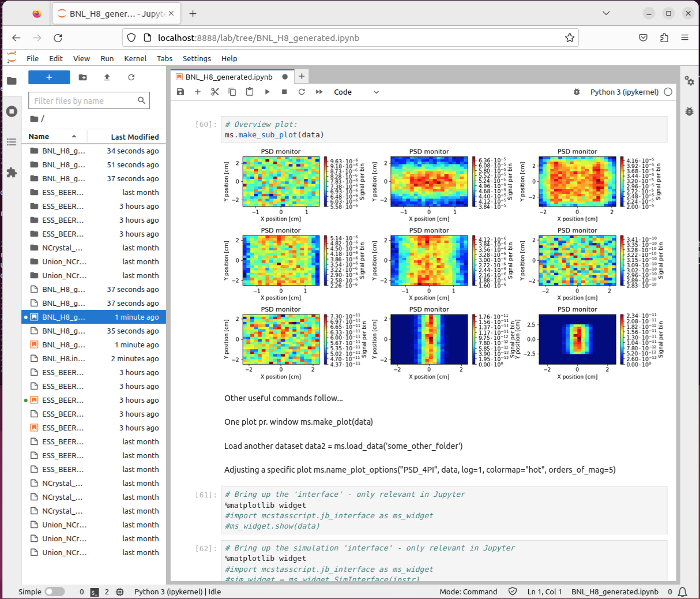
Task: Upload files using the upload arrow icon
Action: [x=107, y=77]
